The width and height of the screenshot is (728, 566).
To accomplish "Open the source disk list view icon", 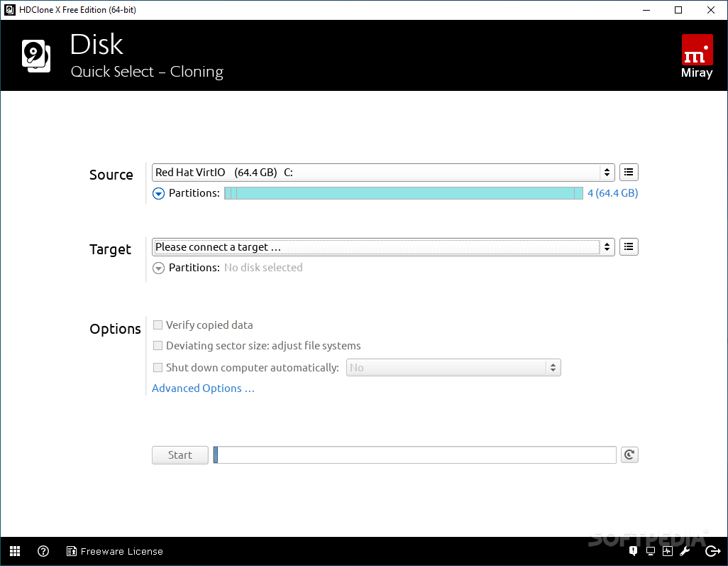I will (x=629, y=173).
